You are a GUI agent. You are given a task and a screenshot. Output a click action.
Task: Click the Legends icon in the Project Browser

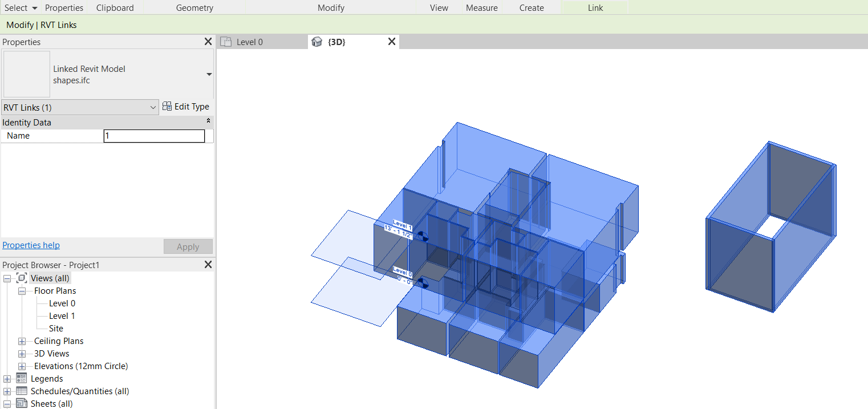pos(21,378)
